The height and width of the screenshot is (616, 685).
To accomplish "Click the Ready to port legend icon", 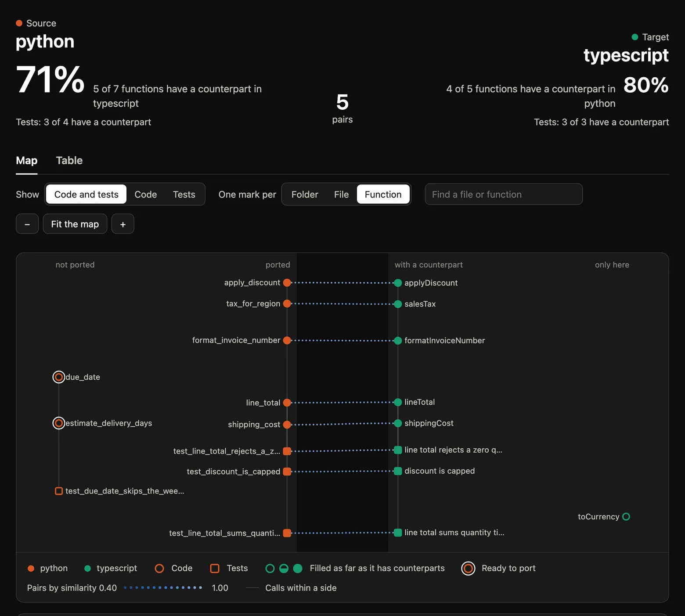I will coord(468,568).
